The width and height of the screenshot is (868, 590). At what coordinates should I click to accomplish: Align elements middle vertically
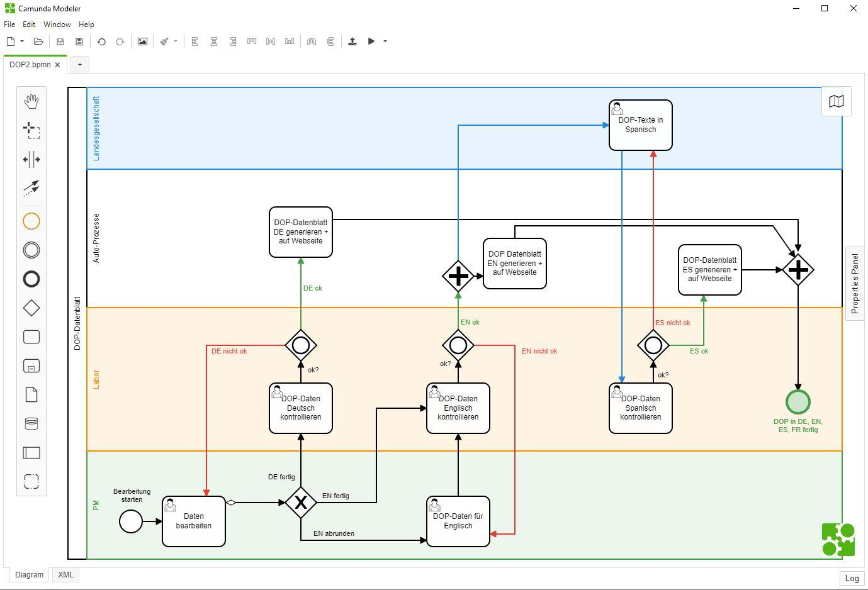tap(271, 42)
